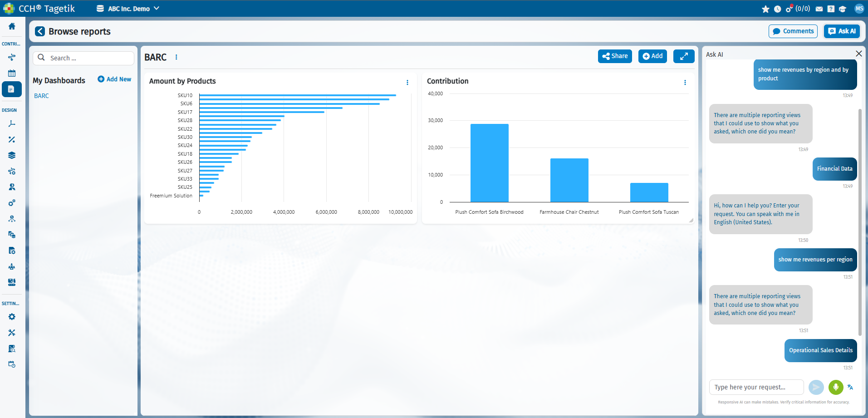Expand dashboard to full screen
The height and width of the screenshot is (418, 868).
click(x=683, y=56)
